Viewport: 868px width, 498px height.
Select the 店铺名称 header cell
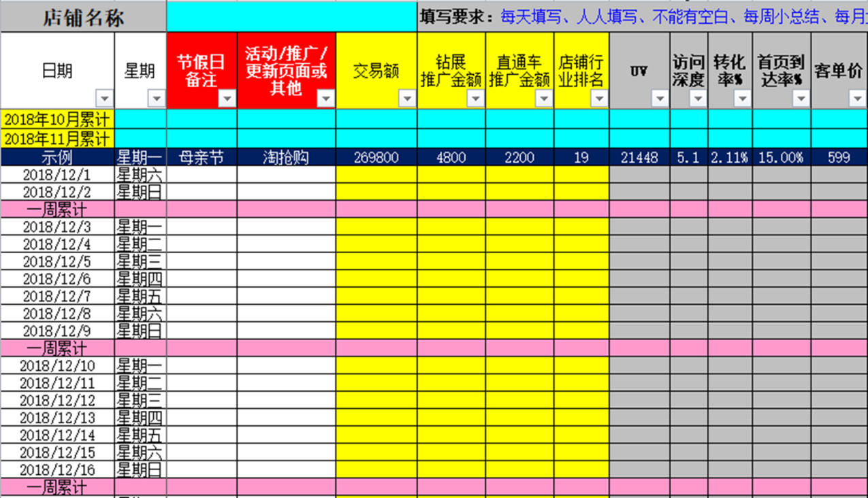click(83, 16)
